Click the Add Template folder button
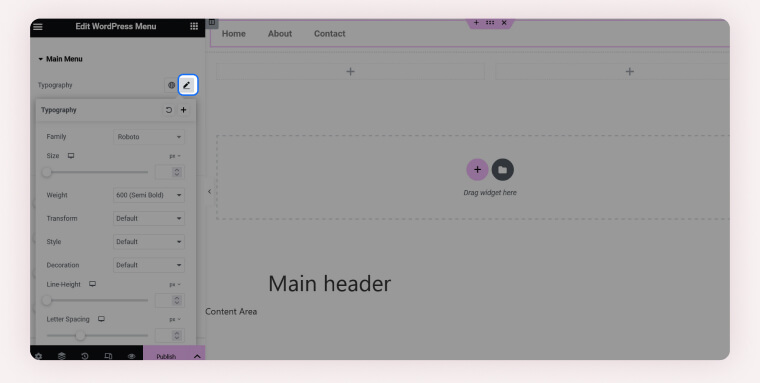The height and width of the screenshot is (383, 760). (x=503, y=170)
